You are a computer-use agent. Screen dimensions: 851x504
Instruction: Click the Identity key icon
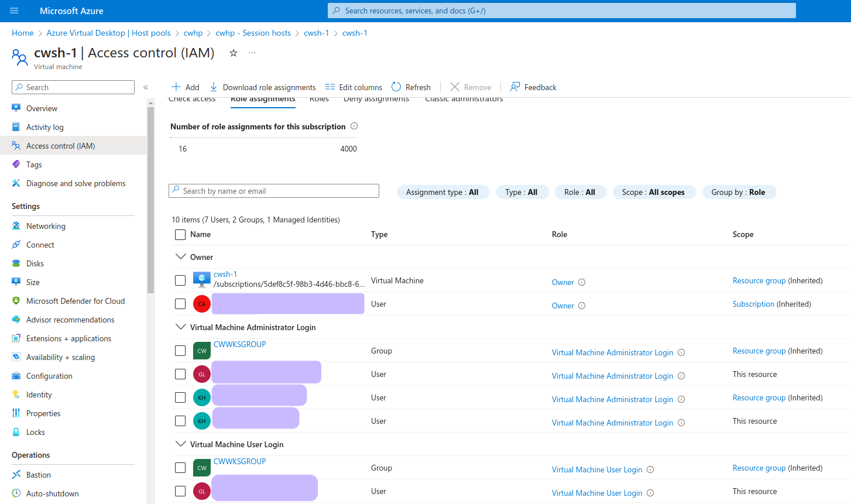(16, 395)
